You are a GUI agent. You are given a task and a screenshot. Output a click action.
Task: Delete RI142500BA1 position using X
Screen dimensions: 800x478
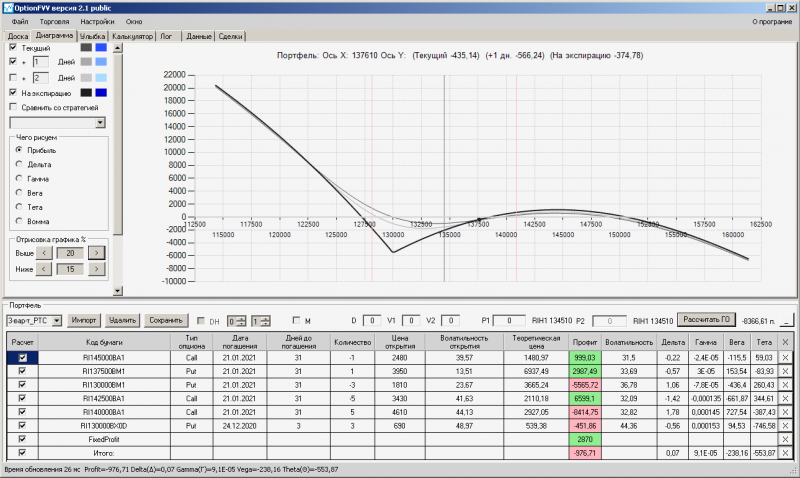785,398
